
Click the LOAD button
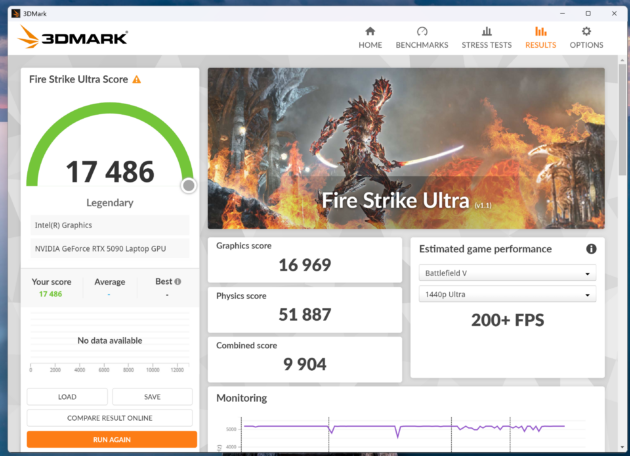click(x=67, y=397)
